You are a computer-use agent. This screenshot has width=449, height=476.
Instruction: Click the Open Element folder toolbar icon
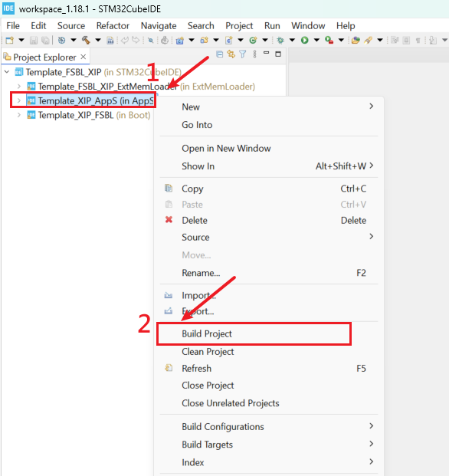point(356,40)
